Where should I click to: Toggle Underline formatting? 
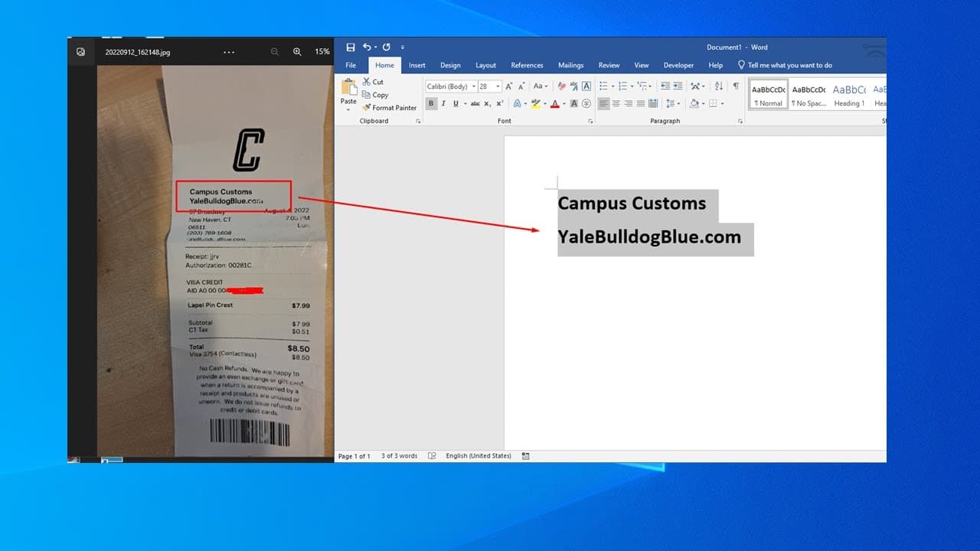click(x=456, y=103)
